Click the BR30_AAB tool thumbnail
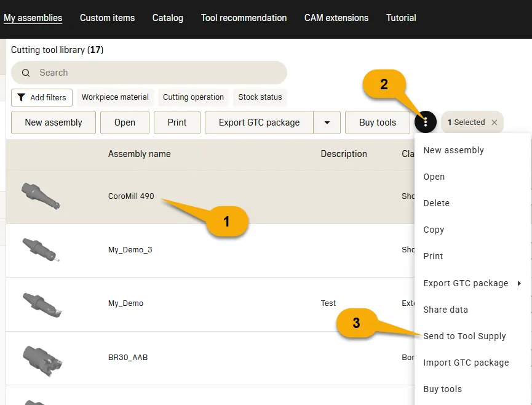 41,357
